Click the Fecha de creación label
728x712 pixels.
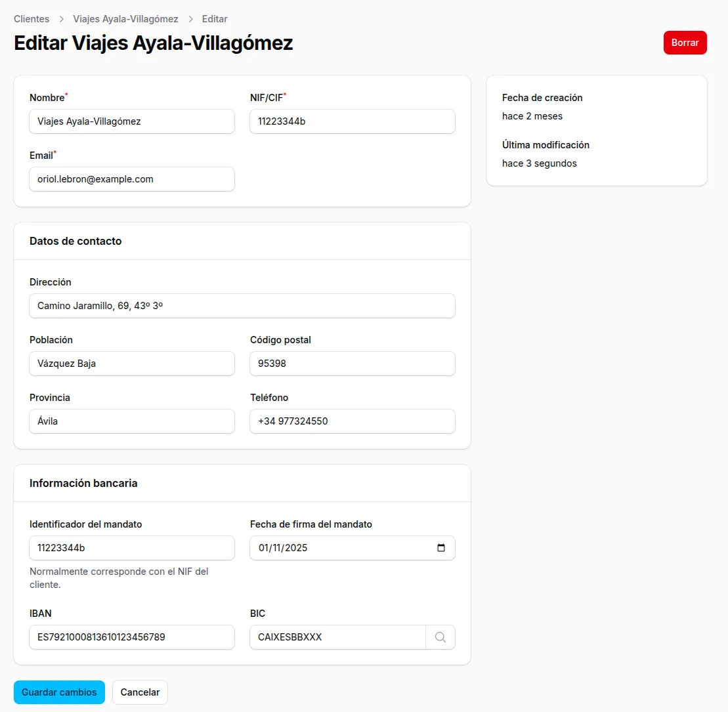click(x=542, y=98)
